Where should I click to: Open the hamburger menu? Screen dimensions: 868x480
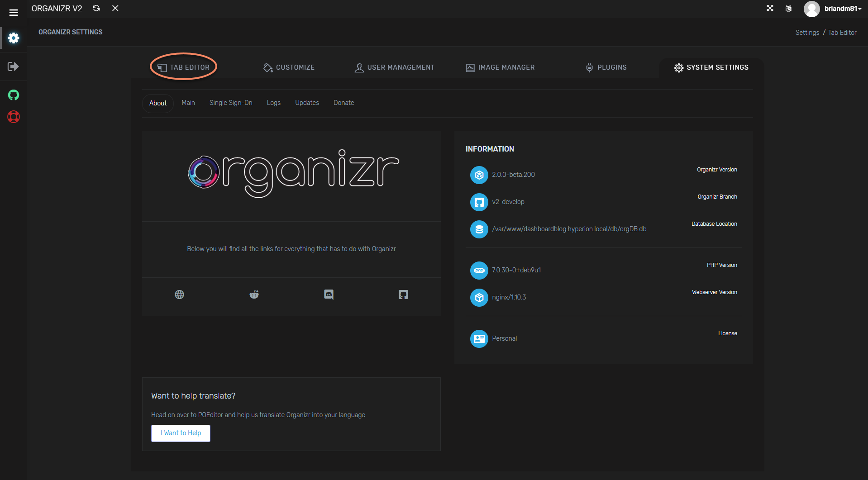(x=14, y=13)
